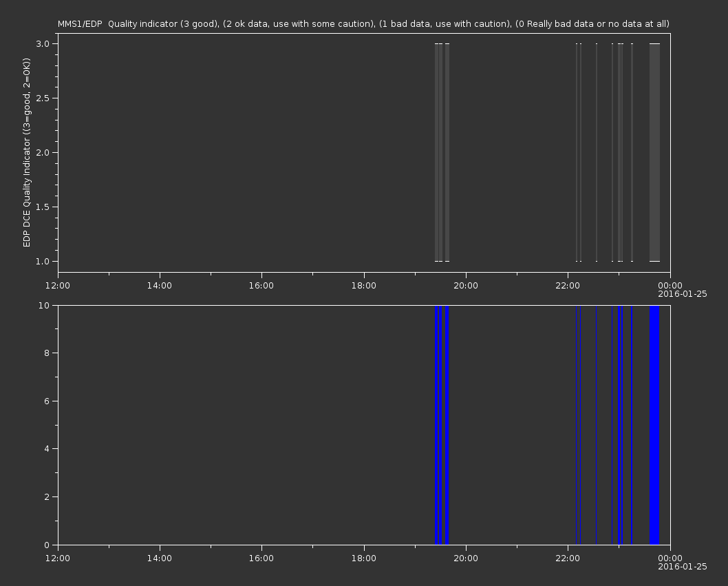Click the 1.5 tick label on top plot
This screenshot has height=586, width=728.
pyautogui.click(x=44, y=207)
